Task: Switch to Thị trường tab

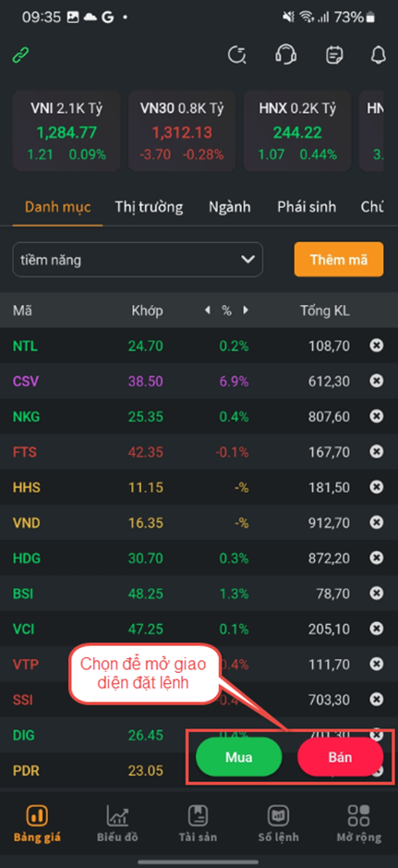Action: [149, 207]
